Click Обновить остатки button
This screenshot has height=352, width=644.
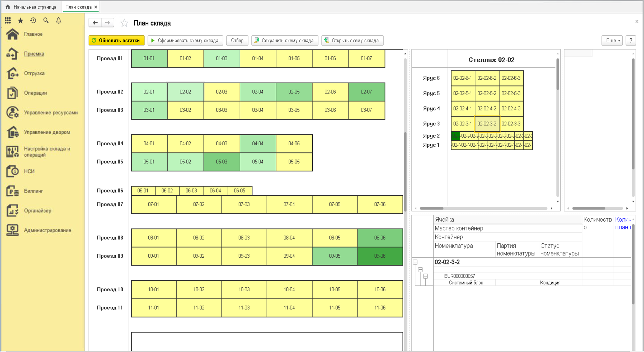pos(116,41)
